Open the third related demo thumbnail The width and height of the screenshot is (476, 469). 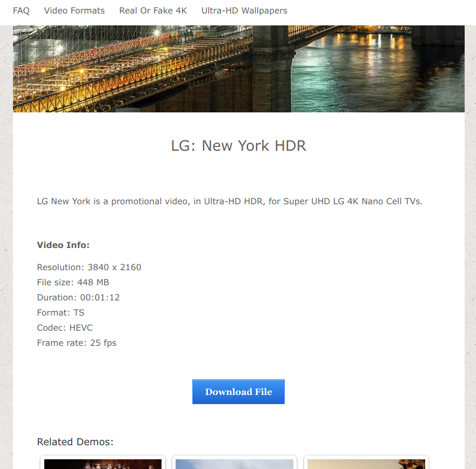(366, 464)
